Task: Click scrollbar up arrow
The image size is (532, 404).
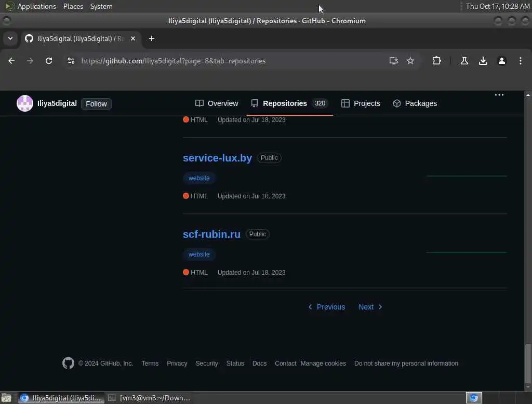Action: (528, 96)
